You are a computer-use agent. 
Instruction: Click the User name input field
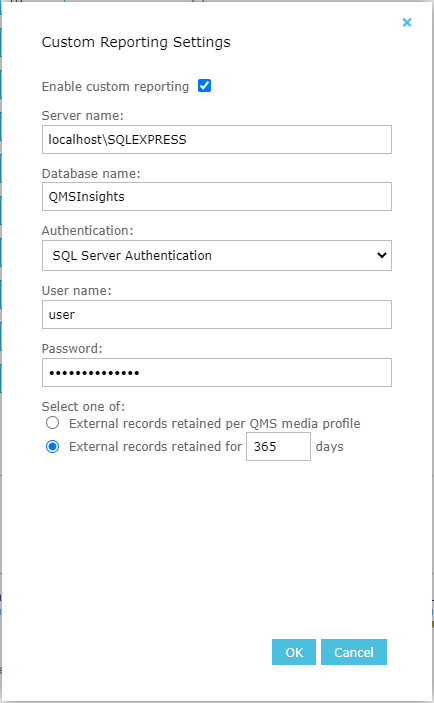point(217,314)
